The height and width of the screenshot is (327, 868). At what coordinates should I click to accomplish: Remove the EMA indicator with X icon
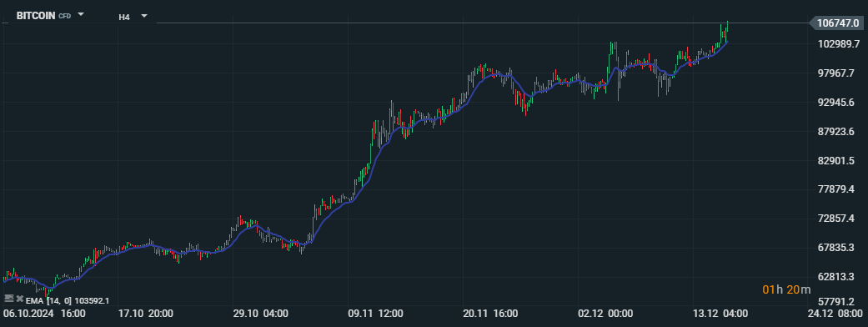tap(20, 299)
